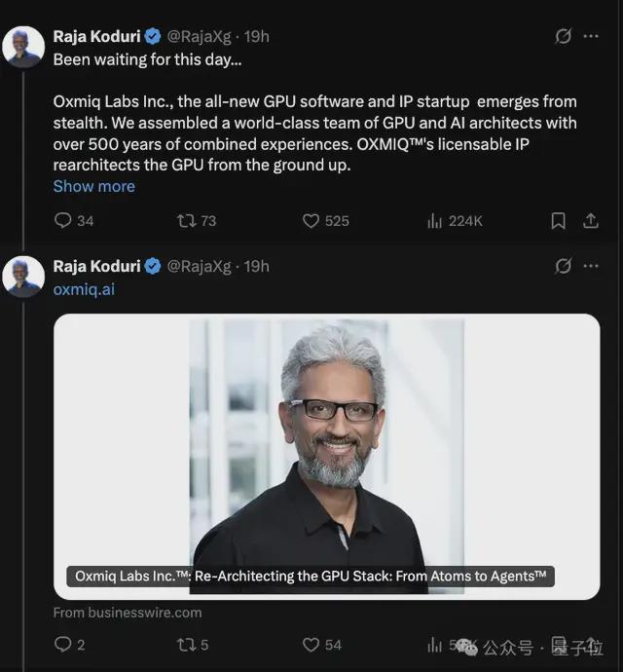
Task: Open reply comments on the first tweet
Action: [74, 221]
